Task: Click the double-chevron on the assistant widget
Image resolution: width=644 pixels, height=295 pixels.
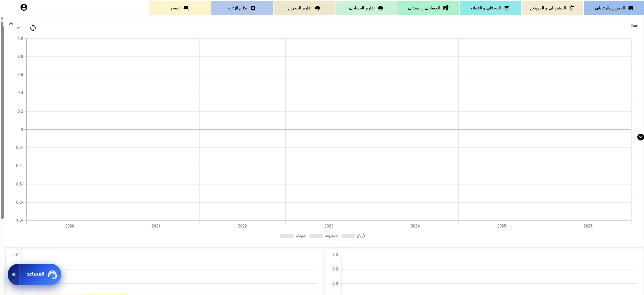Action: pos(14,275)
